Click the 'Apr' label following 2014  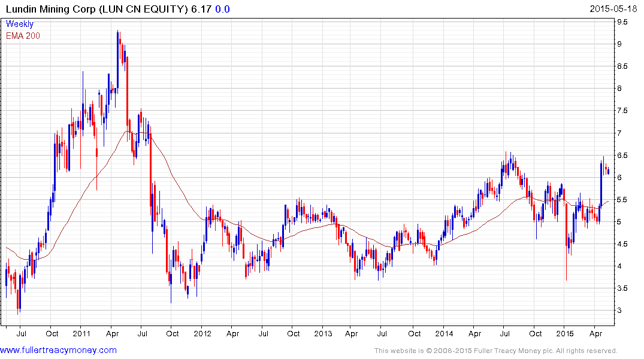475,333
